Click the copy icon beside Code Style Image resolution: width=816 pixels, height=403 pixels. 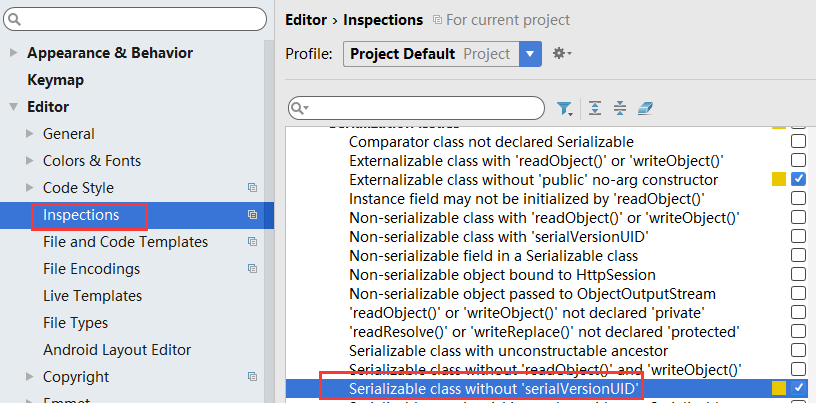(x=252, y=188)
